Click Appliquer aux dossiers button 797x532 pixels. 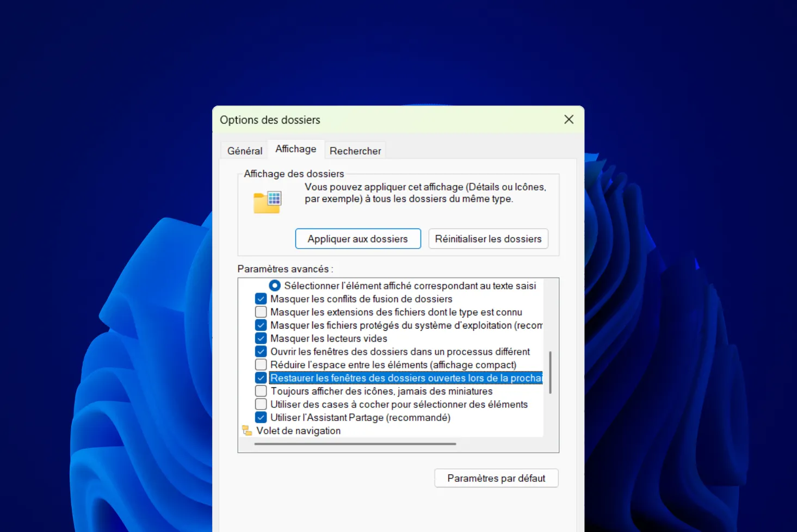(x=357, y=239)
